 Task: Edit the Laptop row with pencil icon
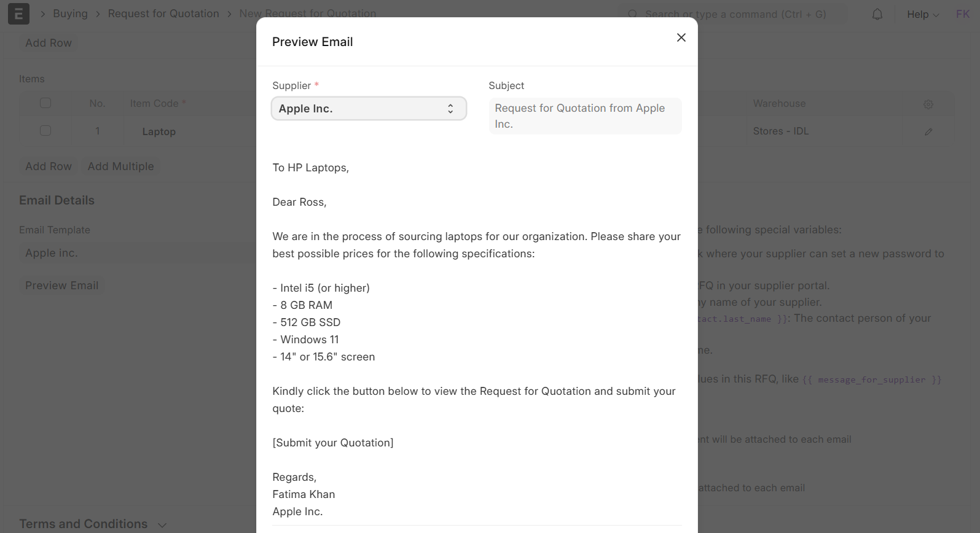pos(928,131)
